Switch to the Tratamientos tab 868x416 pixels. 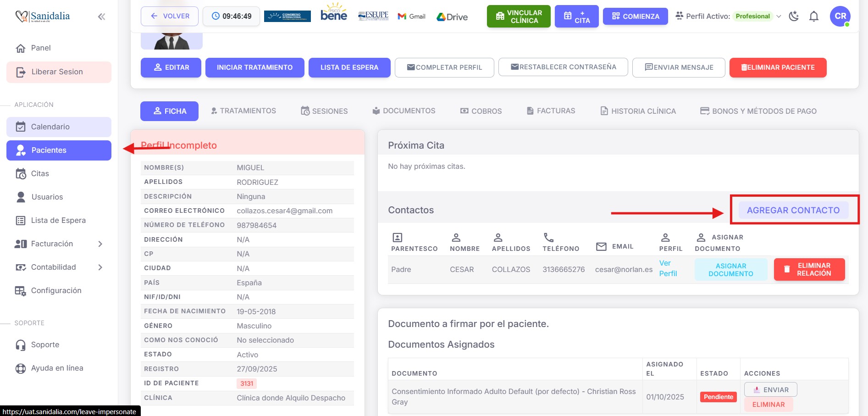(x=243, y=111)
